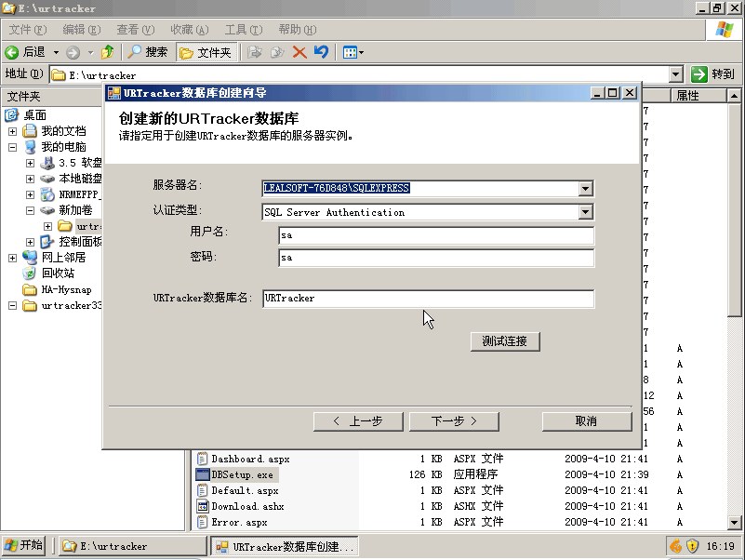Expand the Local Disk (本地磁盘) node
This screenshot has height=560, width=745.
pos(30,179)
